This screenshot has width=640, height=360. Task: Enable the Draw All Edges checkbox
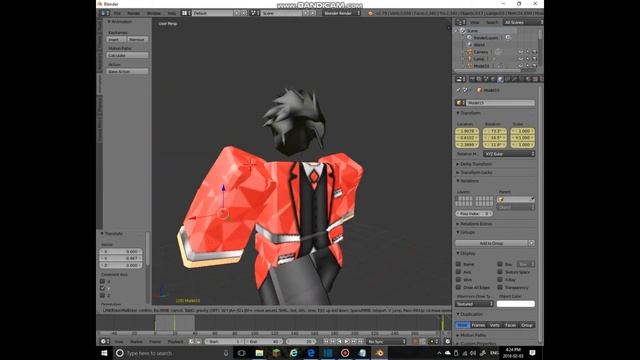tap(458, 287)
